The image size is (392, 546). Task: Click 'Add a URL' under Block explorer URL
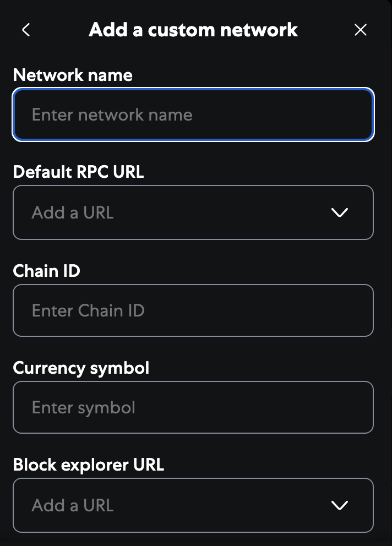click(x=73, y=505)
